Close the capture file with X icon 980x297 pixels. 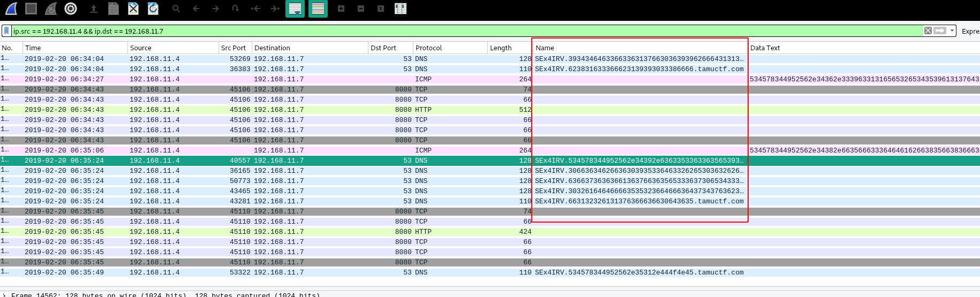(133, 9)
